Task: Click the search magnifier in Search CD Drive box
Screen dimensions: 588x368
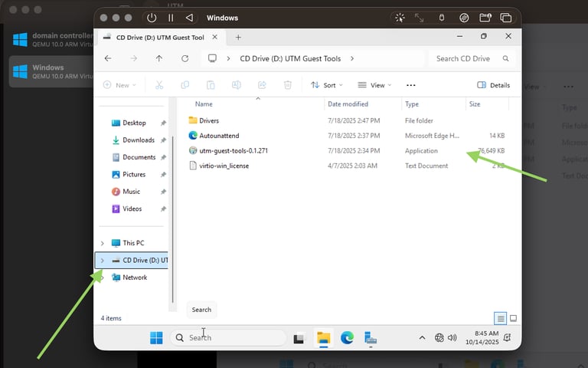Action: [x=505, y=58]
